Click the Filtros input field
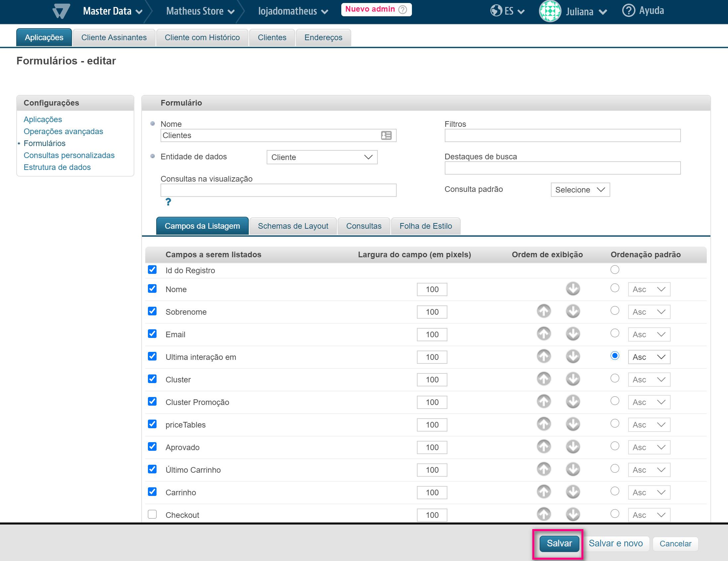Image resolution: width=728 pixels, height=561 pixels. pos(562,135)
